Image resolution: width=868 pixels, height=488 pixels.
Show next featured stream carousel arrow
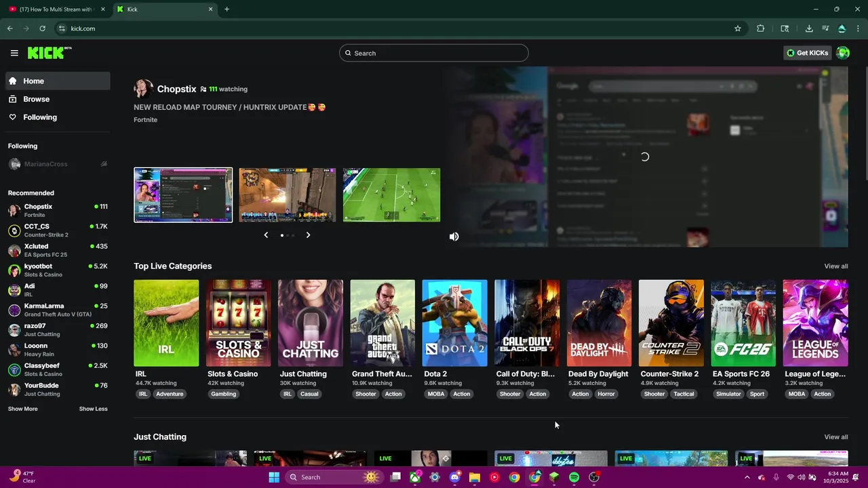point(308,235)
